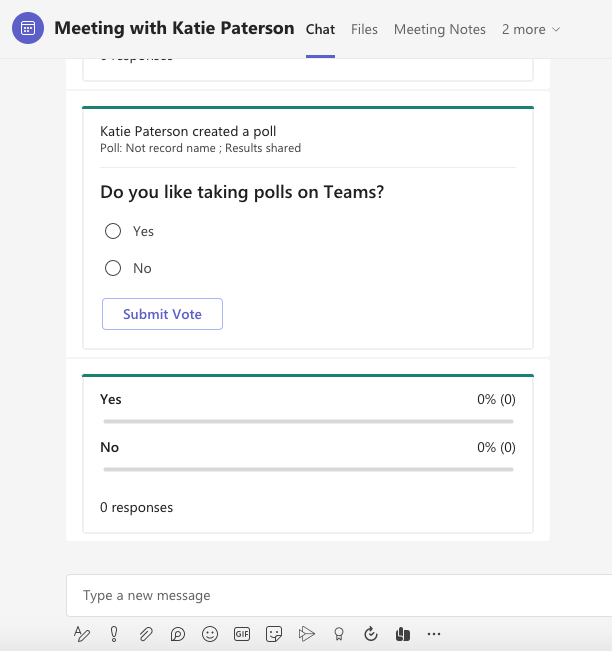Click the Stream play-arrow icon
Image resolution: width=612 pixels, height=651 pixels.
point(307,633)
